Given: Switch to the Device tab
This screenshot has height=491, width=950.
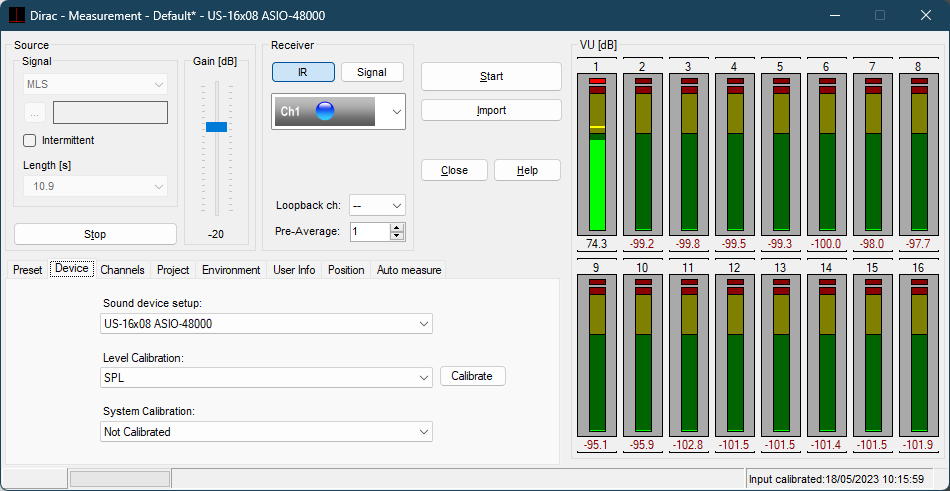Looking at the screenshot, I should tap(71, 268).
